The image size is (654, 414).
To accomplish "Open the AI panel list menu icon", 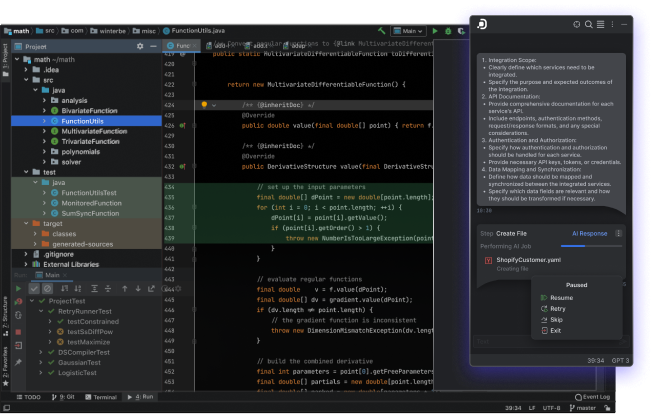I will click(601, 25).
